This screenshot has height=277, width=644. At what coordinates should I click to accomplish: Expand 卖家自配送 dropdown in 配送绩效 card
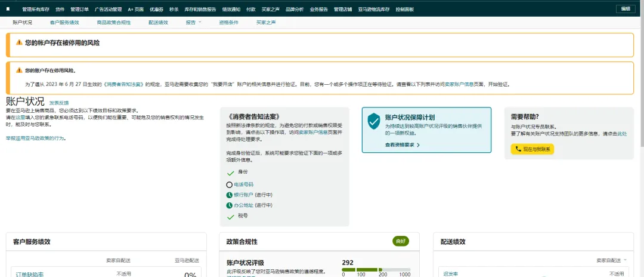coord(612,260)
